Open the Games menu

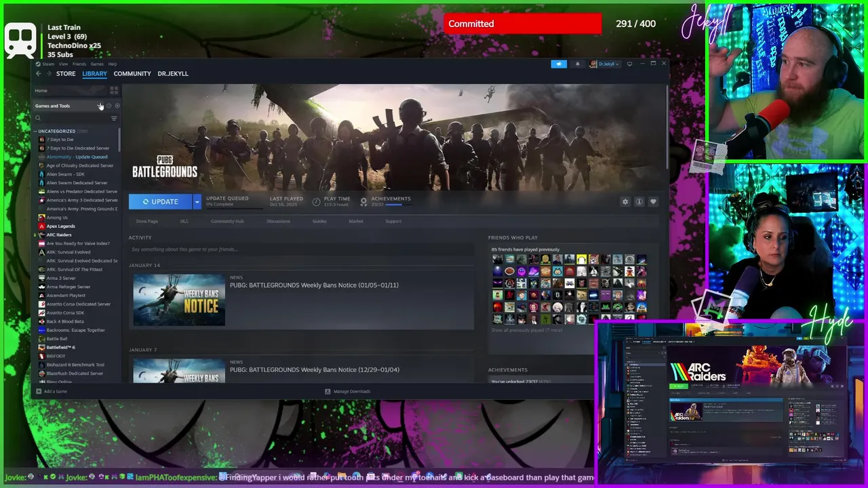pyautogui.click(x=97, y=64)
